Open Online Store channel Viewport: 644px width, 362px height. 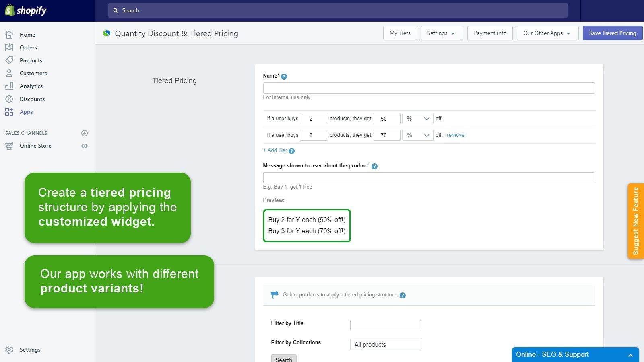click(35, 146)
